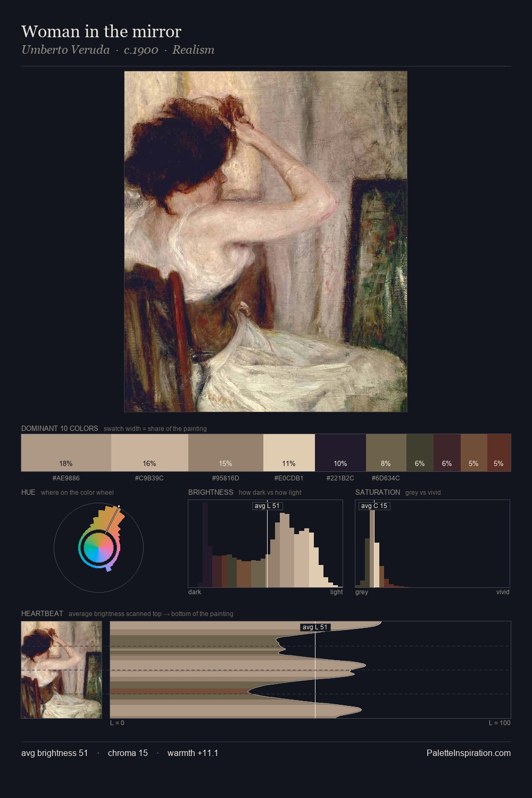
Task: Click the 'L = 0' axis label
Action: pyautogui.click(x=117, y=723)
